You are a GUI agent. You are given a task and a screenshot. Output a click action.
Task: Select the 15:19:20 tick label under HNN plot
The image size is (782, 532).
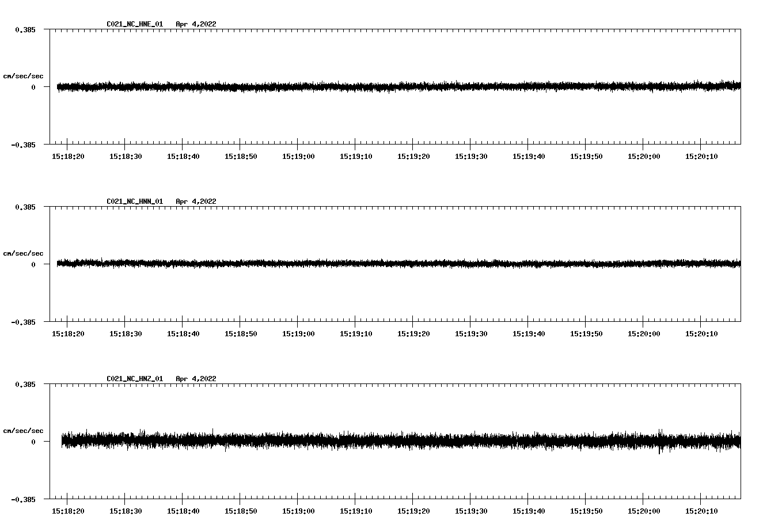(413, 334)
